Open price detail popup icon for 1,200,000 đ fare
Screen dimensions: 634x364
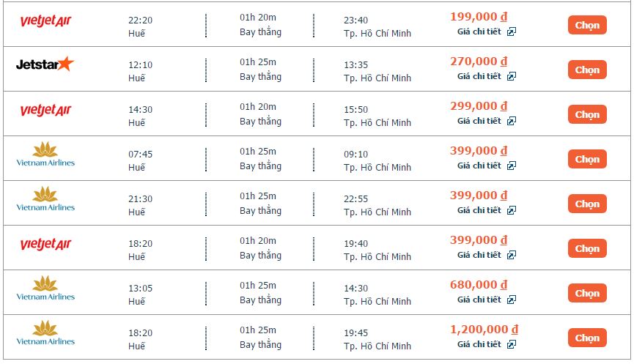click(x=512, y=345)
